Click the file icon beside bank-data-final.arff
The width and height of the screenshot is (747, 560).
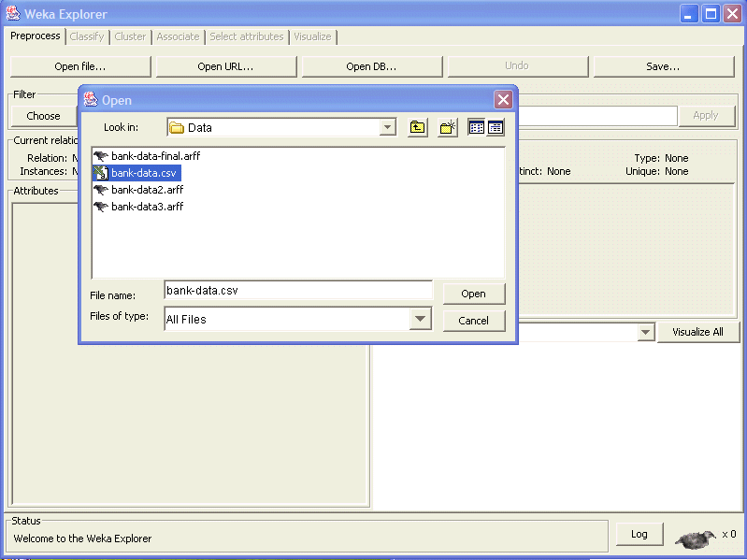101,156
